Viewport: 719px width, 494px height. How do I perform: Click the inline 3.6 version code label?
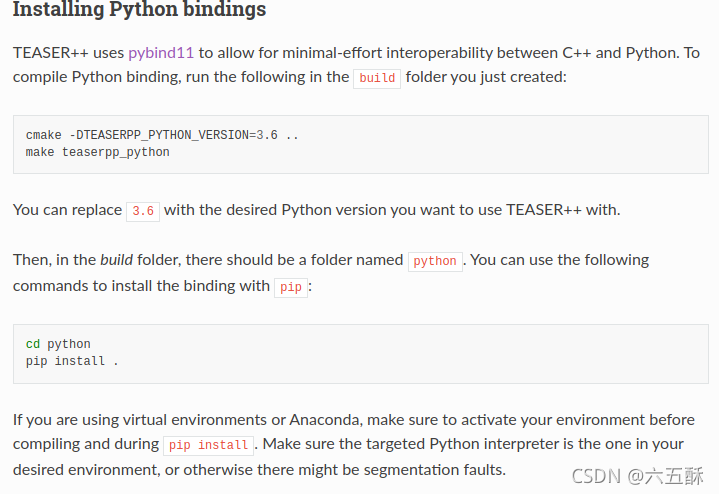143,211
